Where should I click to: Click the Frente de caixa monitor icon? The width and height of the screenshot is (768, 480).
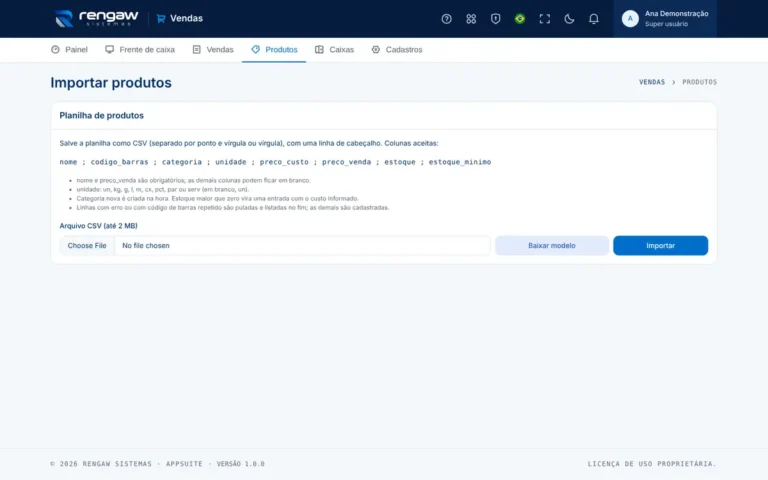click(x=110, y=49)
